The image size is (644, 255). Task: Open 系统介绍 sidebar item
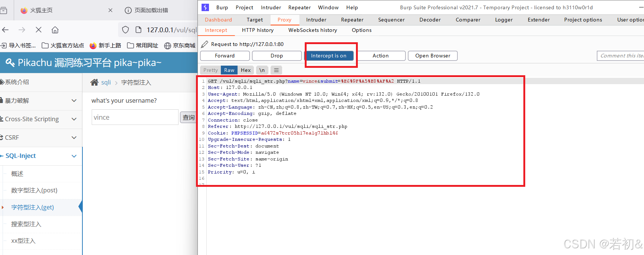(41, 82)
